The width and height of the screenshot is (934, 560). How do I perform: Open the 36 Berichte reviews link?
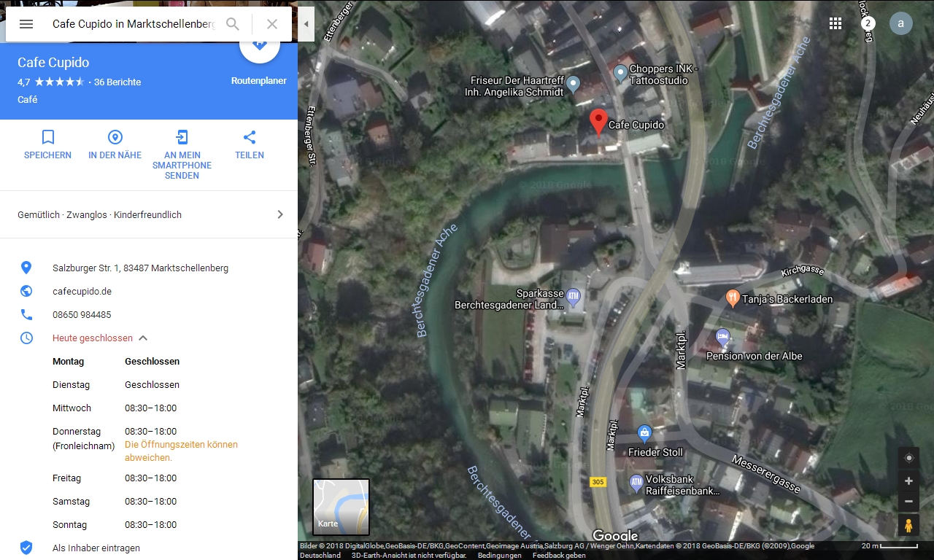[117, 82]
